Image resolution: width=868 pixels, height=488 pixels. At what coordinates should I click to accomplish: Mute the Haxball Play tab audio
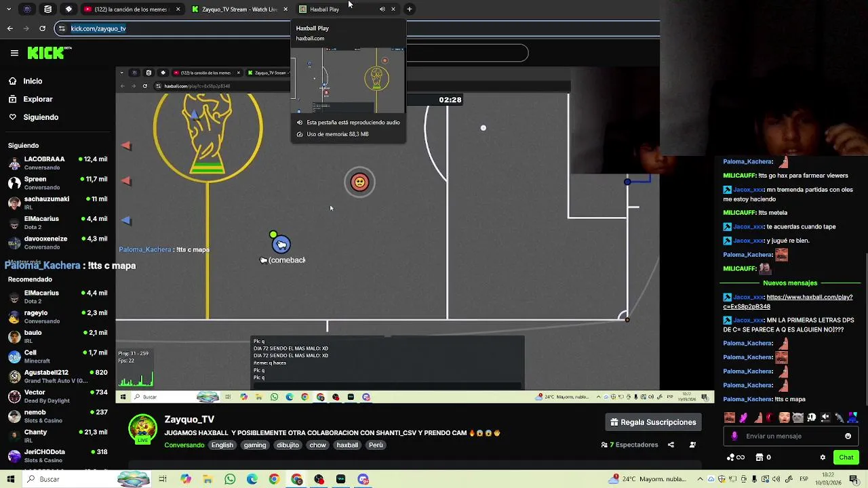click(382, 9)
